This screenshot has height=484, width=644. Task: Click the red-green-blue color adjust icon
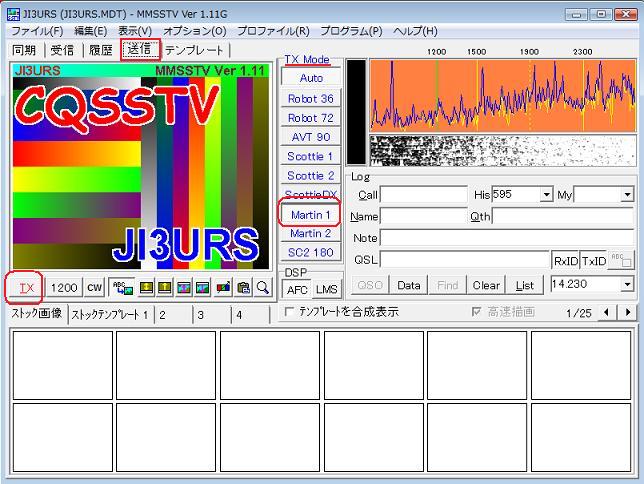223,288
